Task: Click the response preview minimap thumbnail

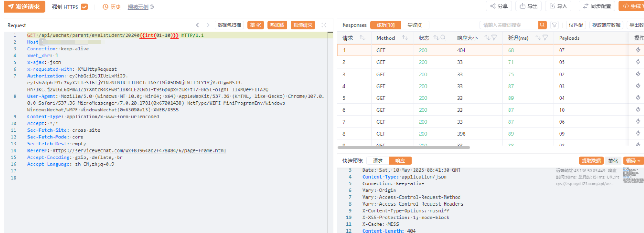Action: [x=633, y=175]
